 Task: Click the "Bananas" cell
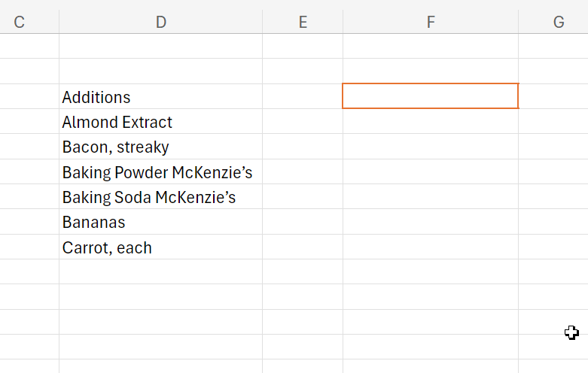(160, 222)
